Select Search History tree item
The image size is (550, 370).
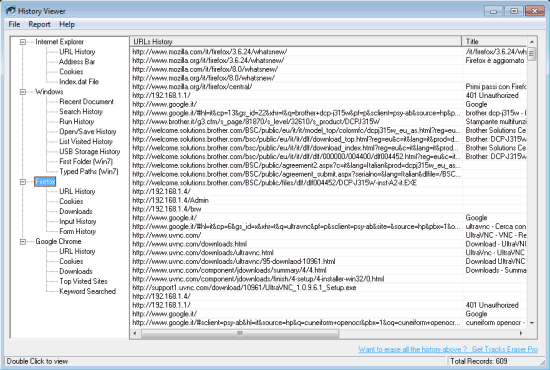(81, 112)
